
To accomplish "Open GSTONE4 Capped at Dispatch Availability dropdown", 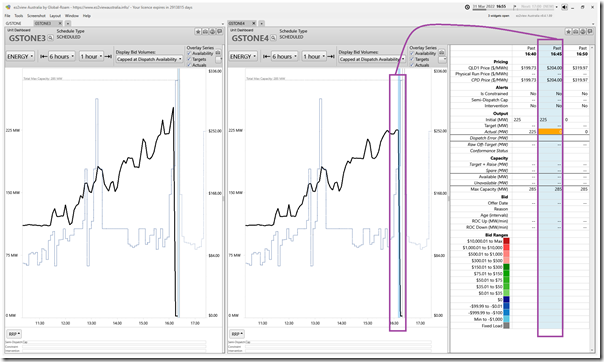I will [x=372, y=59].
